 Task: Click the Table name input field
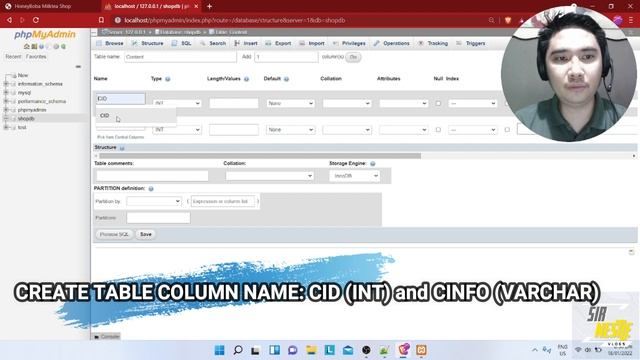click(x=180, y=57)
